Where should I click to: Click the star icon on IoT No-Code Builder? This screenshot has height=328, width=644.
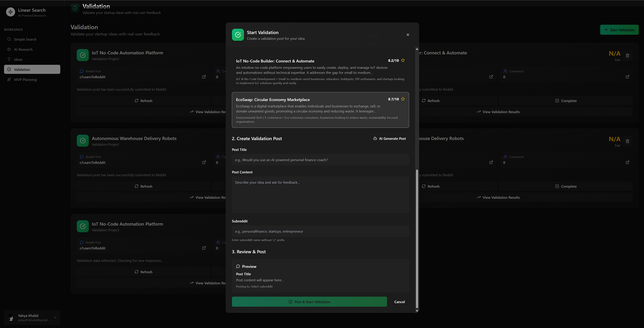point(403,60)
